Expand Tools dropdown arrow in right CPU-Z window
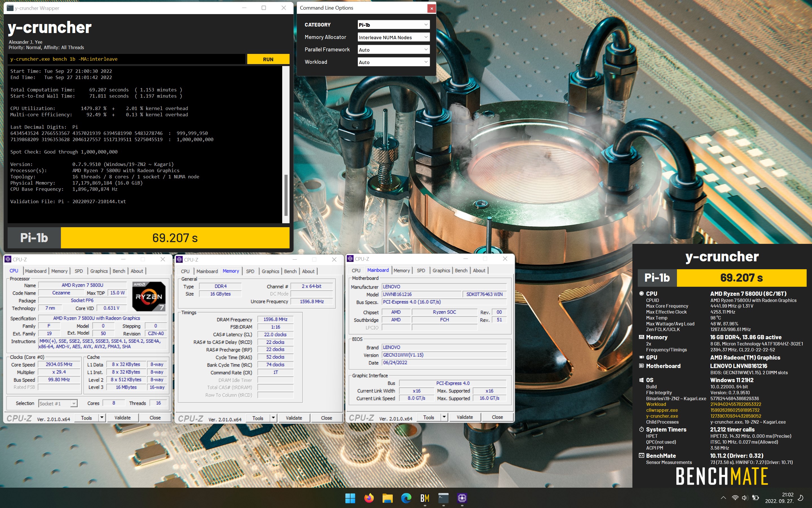 click(x=444, y=417)
